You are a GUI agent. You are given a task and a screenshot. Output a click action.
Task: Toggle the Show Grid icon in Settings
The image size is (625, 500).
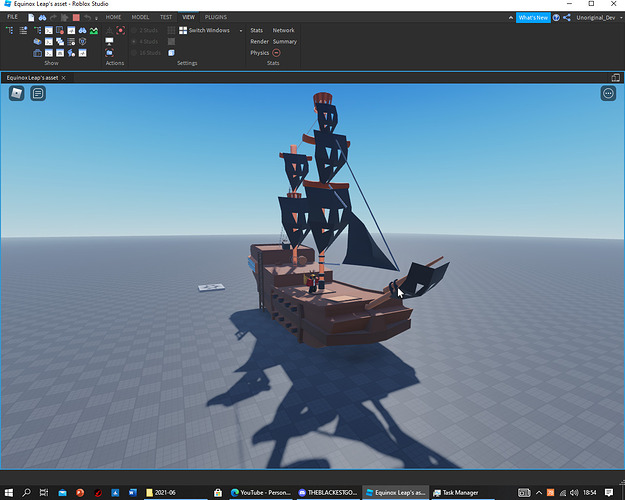click(171, 30)
